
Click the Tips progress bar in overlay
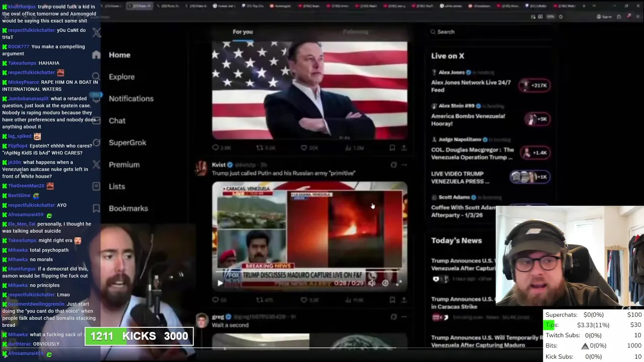pos(594,325)
